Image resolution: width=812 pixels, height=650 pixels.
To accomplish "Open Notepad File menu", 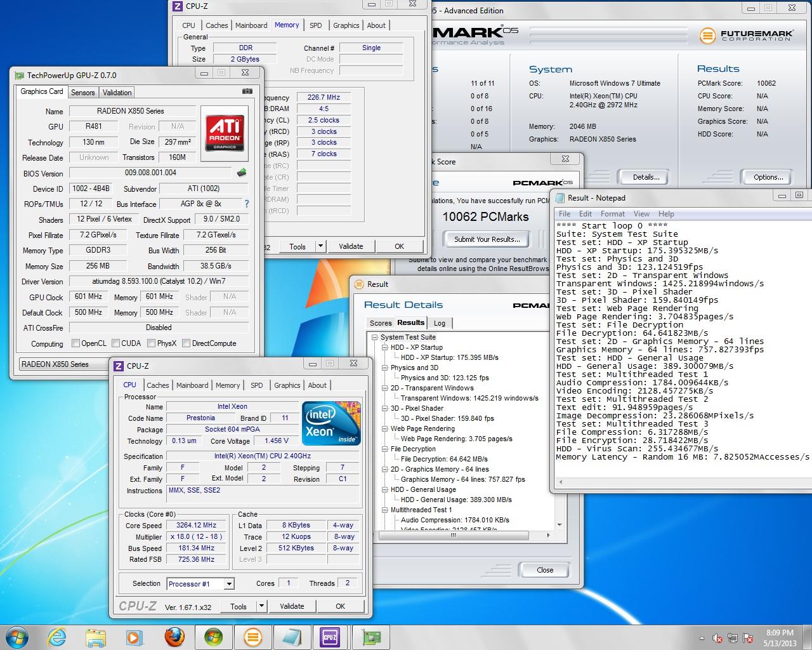I will tap(565, 214).
